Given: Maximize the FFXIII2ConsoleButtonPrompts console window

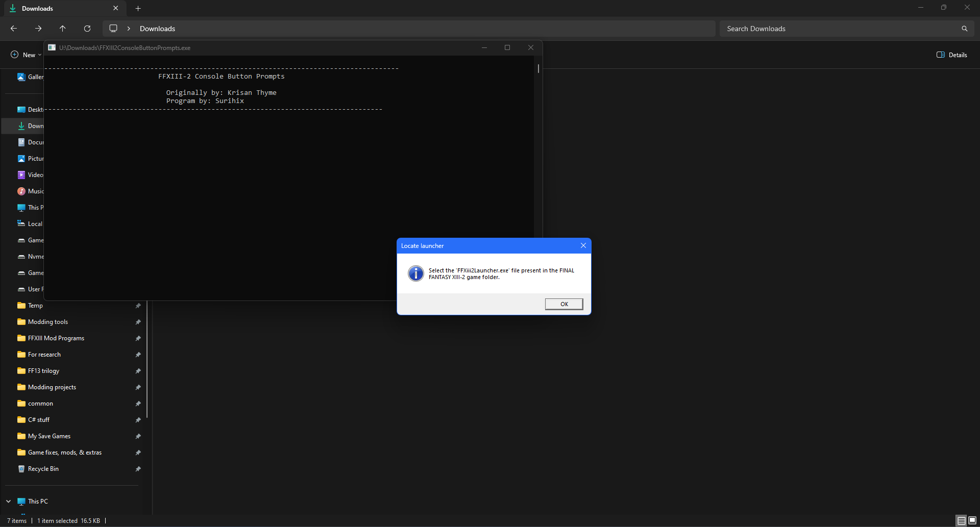Looking at the screenshot, I should click(x=507, y=47).
